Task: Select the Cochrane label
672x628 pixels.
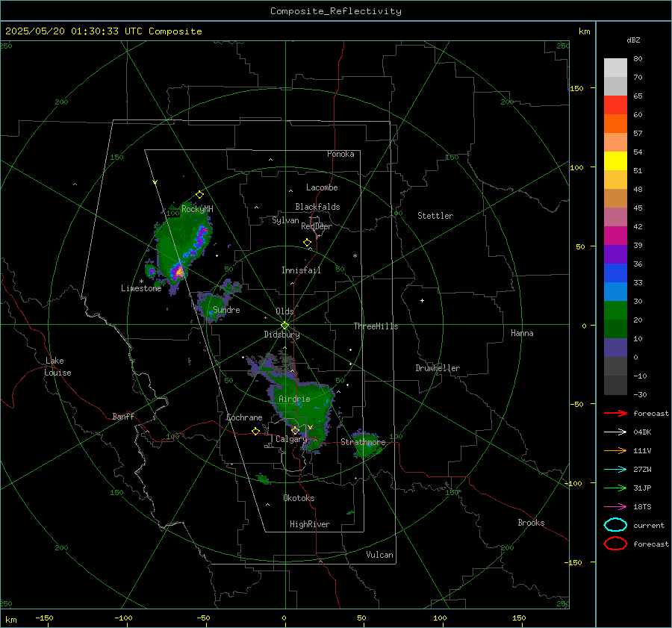Action: (x=244, y=417)
